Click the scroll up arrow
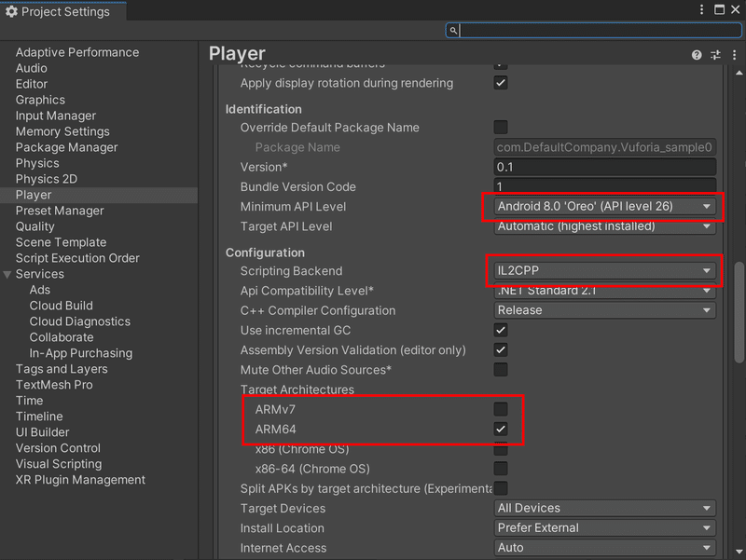The image size is (746, 560). point(739,73)
